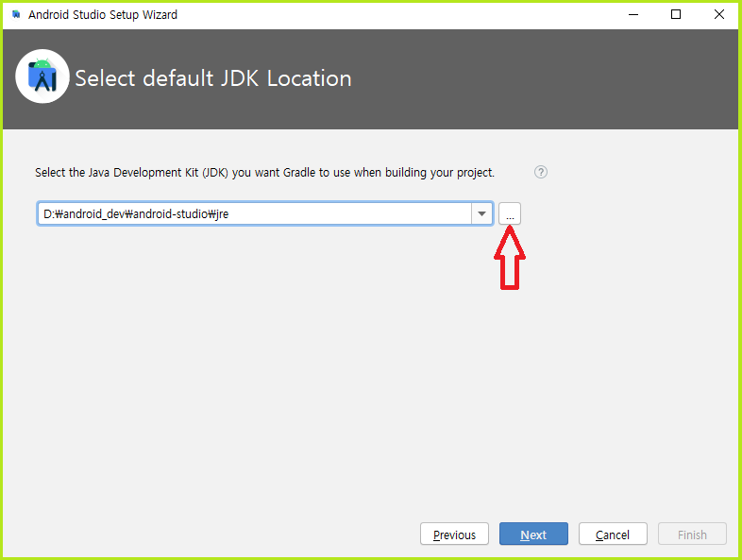
Task: Click the Android Studio logo in header
Action: (x=42, y=76)
